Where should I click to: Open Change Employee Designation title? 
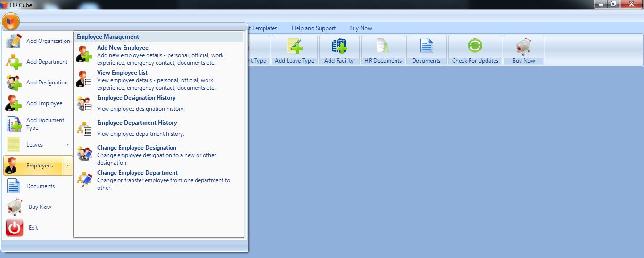pos(137,148)
